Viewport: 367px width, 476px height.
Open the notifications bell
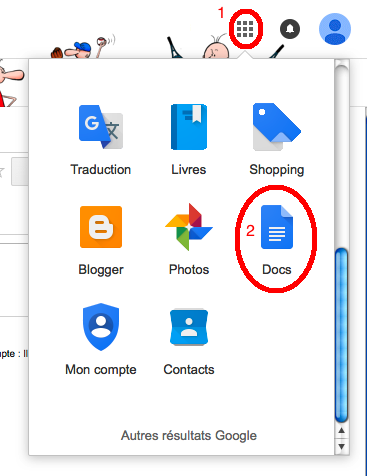click(290, 29)
